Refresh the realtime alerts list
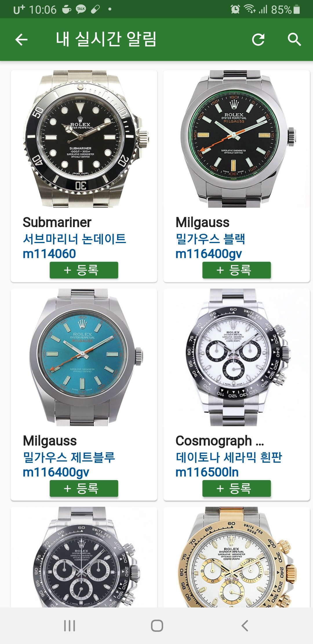313x644 pixels. coord(258,39)
